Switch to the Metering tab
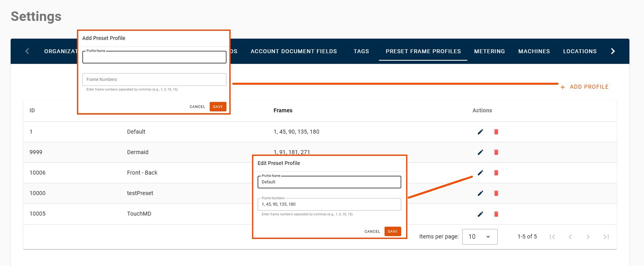 489,51
